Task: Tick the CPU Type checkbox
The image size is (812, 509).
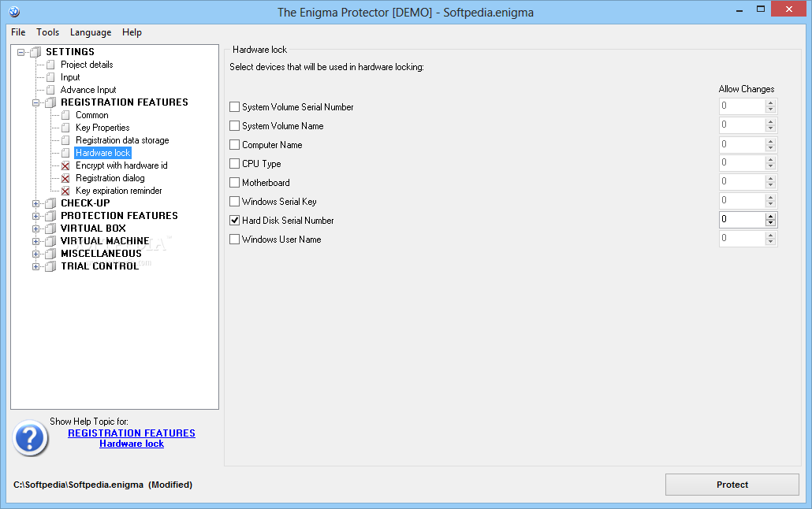Action: 235,164
